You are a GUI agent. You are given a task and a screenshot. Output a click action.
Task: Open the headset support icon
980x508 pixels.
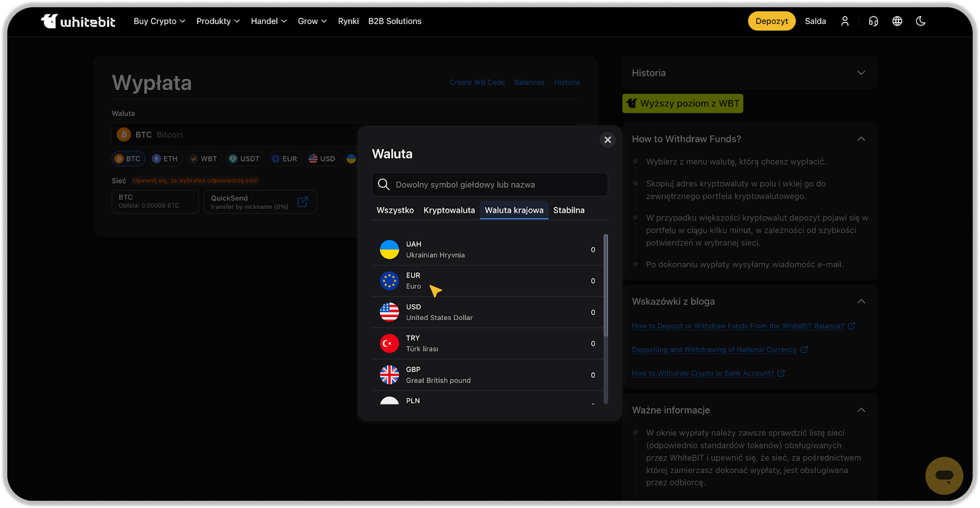[x=873, y=21]
